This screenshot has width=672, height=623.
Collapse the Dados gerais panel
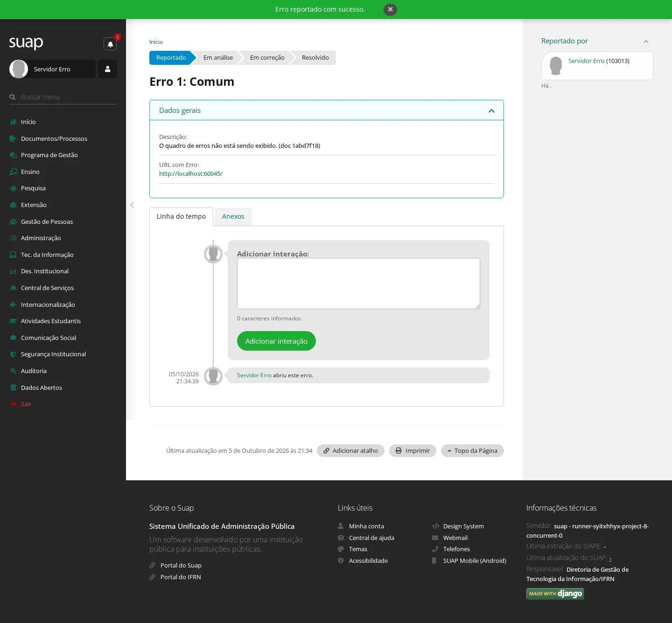coord(491,111)
